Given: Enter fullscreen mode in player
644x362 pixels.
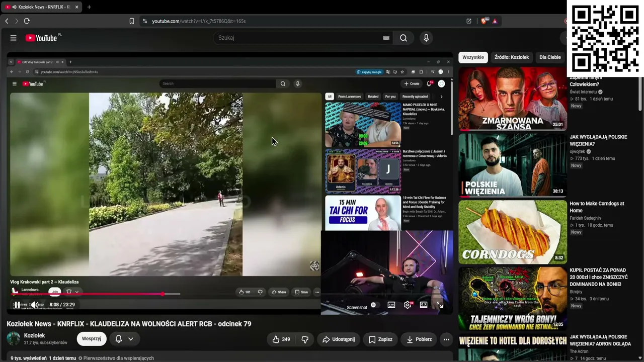Looking at the screenshot, I should (x=440, y=305).
